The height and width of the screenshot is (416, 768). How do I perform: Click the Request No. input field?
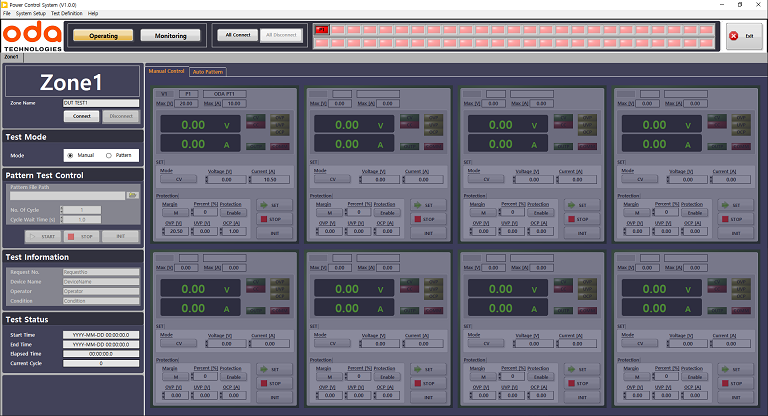[x=101, y=272]
